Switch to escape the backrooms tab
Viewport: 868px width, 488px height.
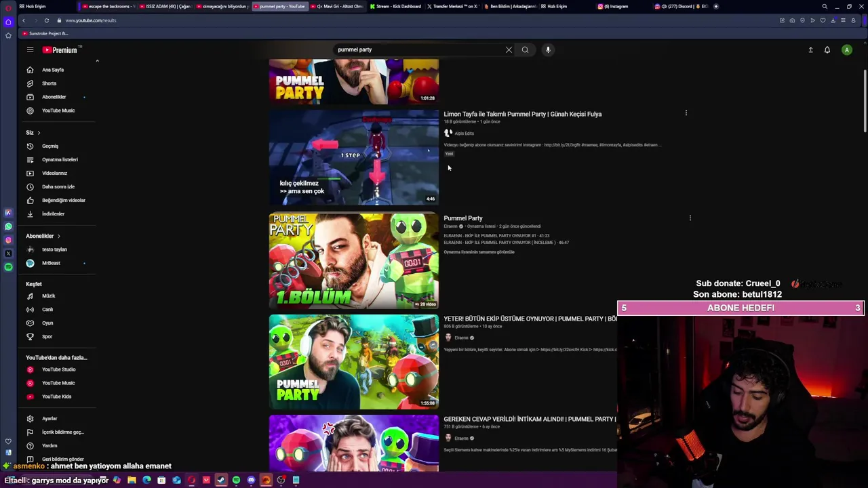(107, 6)
